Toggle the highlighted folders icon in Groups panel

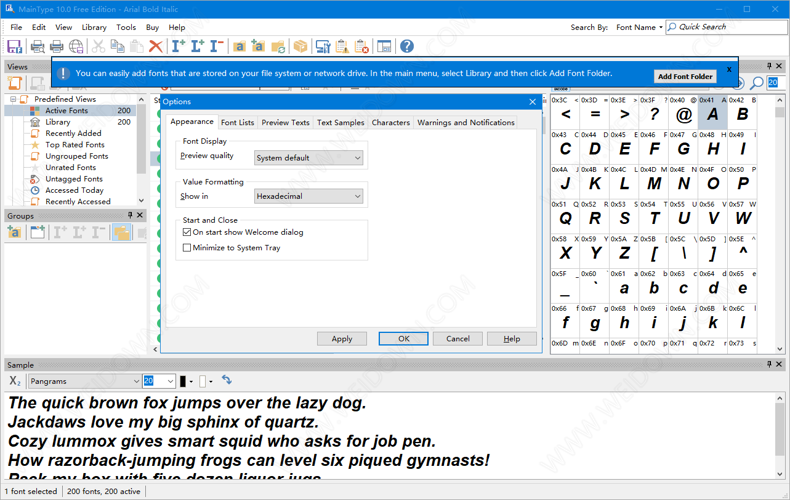point(121,232)
